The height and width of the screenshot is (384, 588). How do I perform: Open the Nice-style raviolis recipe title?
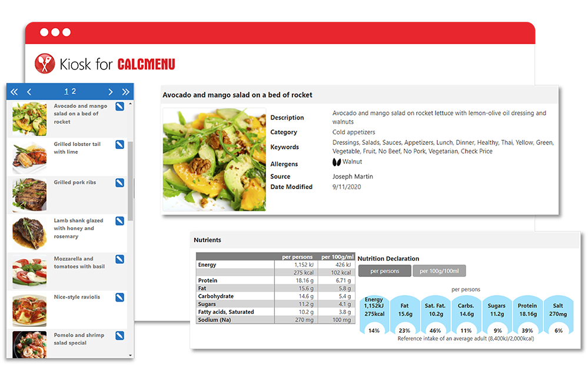(x=77, y=297)
